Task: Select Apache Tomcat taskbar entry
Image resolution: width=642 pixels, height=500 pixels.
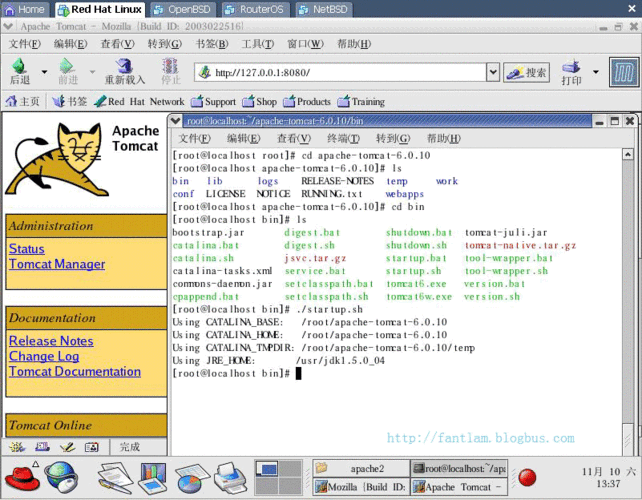Action: (459, 486)
